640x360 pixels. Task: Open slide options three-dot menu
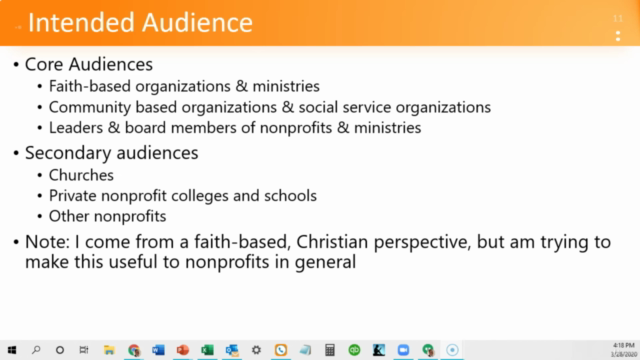click(618, 36)
